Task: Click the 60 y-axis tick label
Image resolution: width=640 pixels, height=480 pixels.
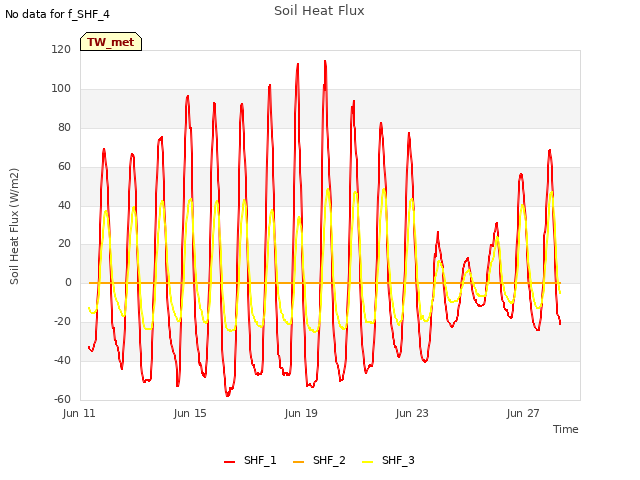Action: [64, 167]
